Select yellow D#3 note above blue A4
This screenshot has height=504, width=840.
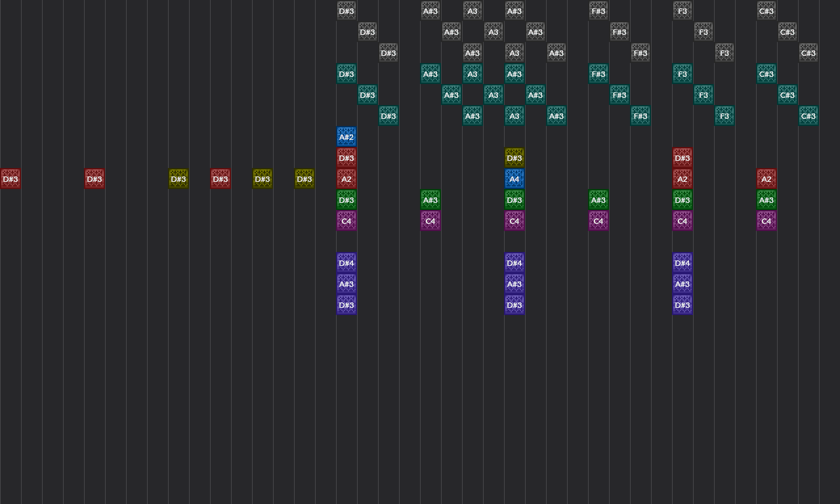tap(514, 157)
